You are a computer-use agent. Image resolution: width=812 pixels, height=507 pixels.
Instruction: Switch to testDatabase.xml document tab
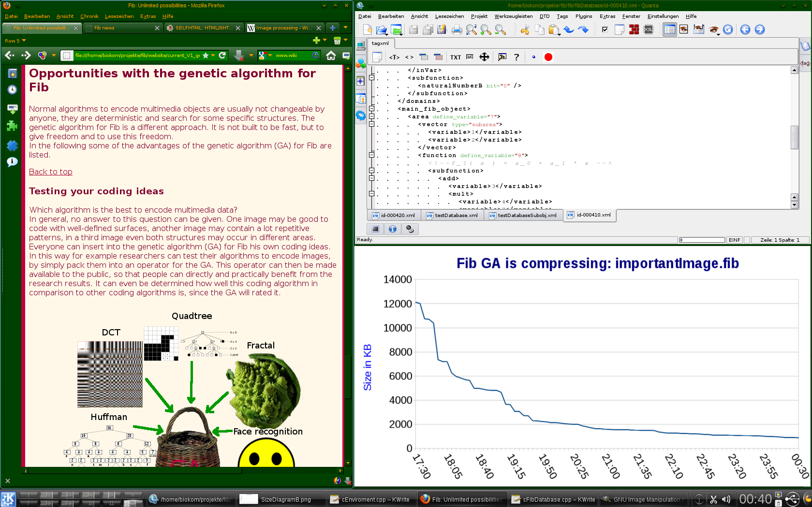point(452,216)
